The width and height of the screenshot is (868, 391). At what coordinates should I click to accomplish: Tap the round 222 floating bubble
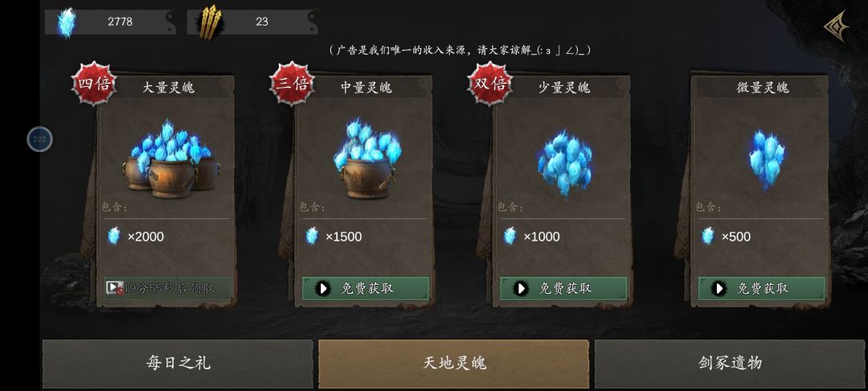[40, 139]
